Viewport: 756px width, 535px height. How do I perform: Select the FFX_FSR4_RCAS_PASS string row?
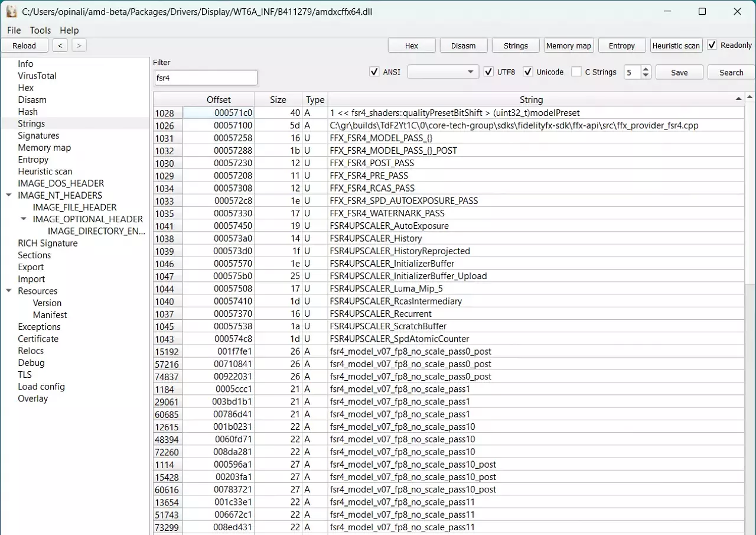449,188
